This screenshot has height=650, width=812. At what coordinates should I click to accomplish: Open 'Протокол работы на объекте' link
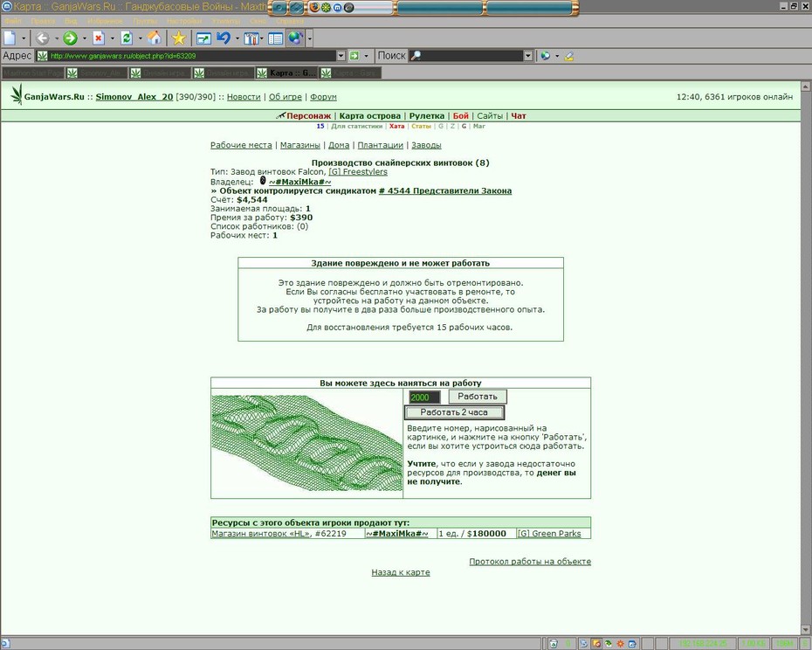pyautogui.click(x=530, y=562)
